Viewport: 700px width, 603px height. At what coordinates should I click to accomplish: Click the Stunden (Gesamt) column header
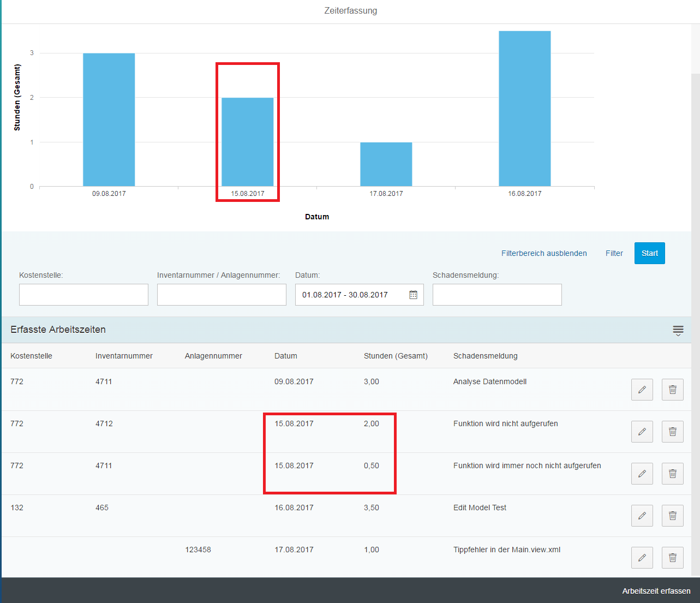click(396, 356)
